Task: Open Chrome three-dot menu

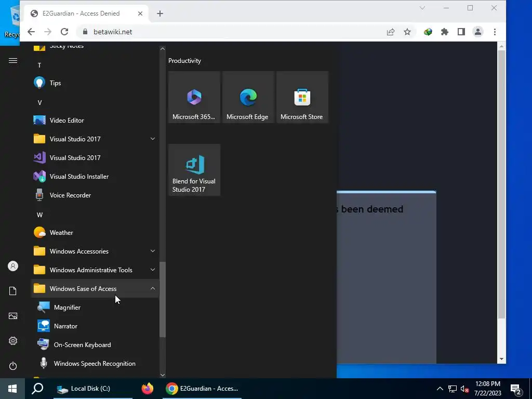Action: [x=495, y=32]
